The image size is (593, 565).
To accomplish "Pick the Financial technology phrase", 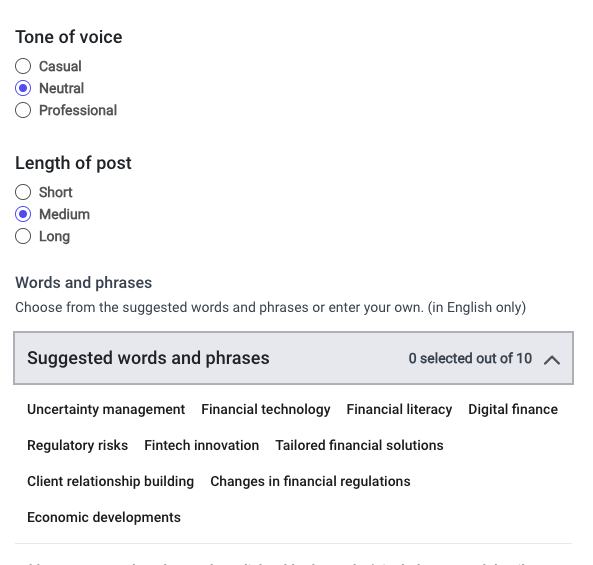I will [x=265, y=409].
